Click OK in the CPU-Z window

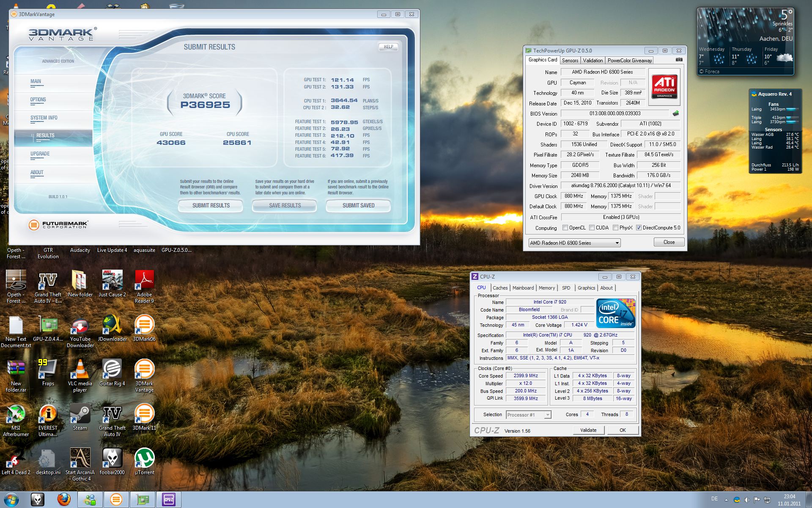pyautogui.click(x=623, y=430)
